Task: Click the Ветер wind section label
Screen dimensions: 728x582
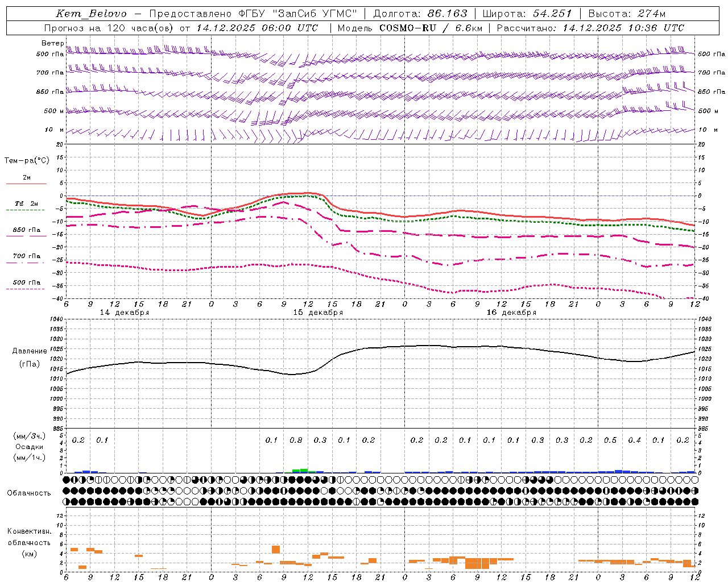Action: [x=52, y=43]
